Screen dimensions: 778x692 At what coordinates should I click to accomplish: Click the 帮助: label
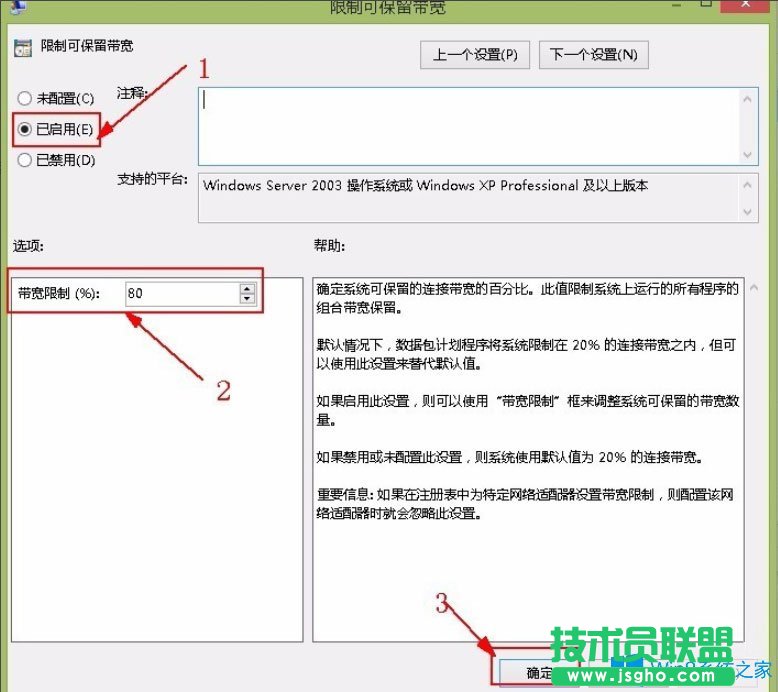tap(329, 245)
